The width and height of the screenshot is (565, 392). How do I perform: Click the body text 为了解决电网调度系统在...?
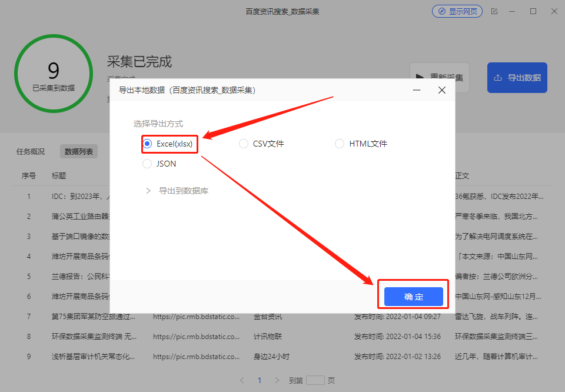coord(497,237)
